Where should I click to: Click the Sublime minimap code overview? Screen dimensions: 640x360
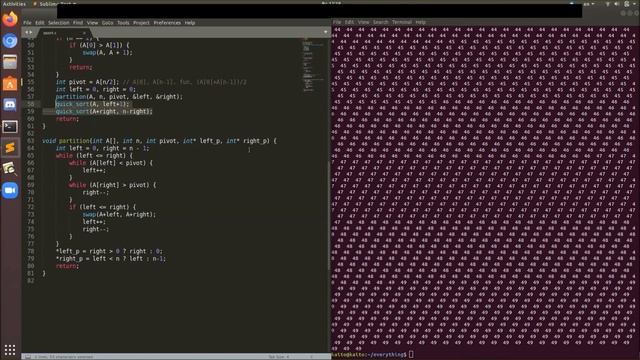[x=313, y=65]
